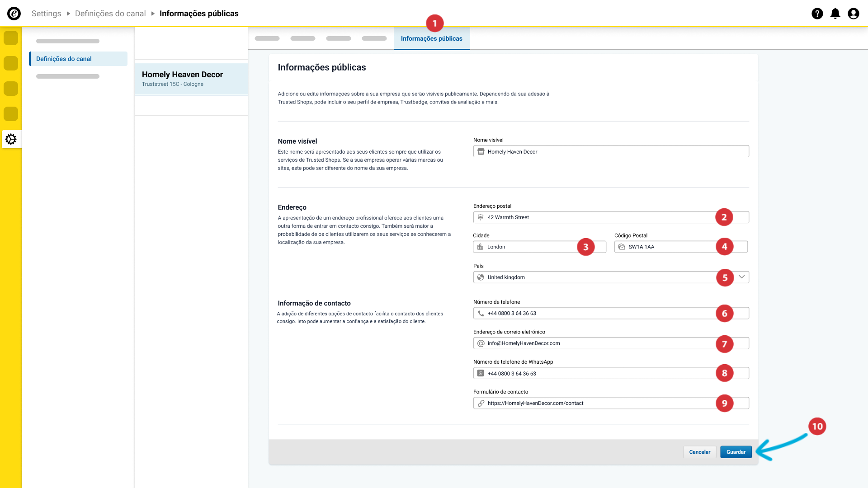
Task: Click the Trusted Shops logo icon
Action: pyautogui.click(x=14, y=14)
